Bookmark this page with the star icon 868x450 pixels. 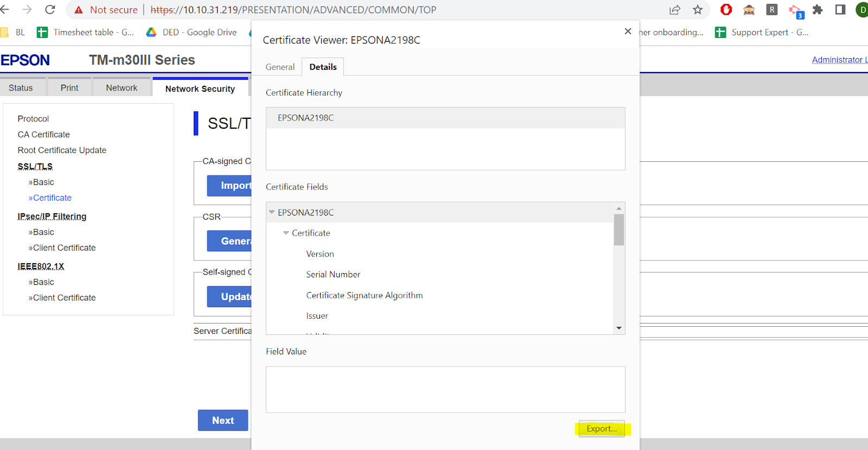pos(698,10)
